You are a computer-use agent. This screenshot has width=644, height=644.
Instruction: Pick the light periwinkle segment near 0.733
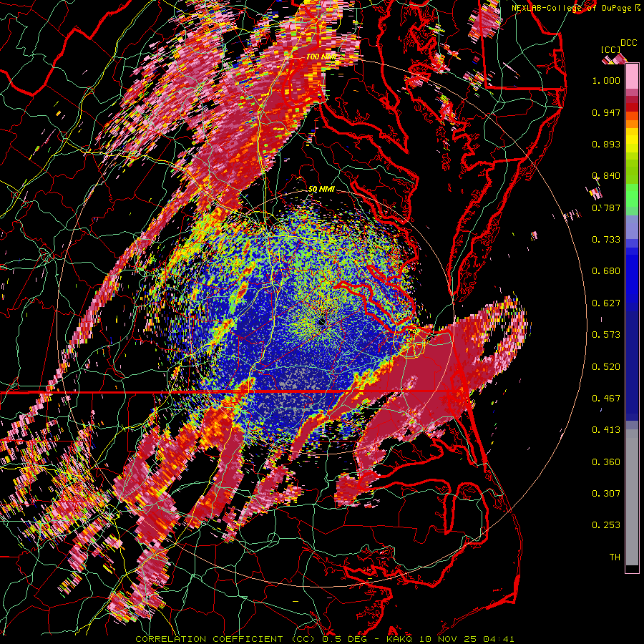click(x=632, y=227)
